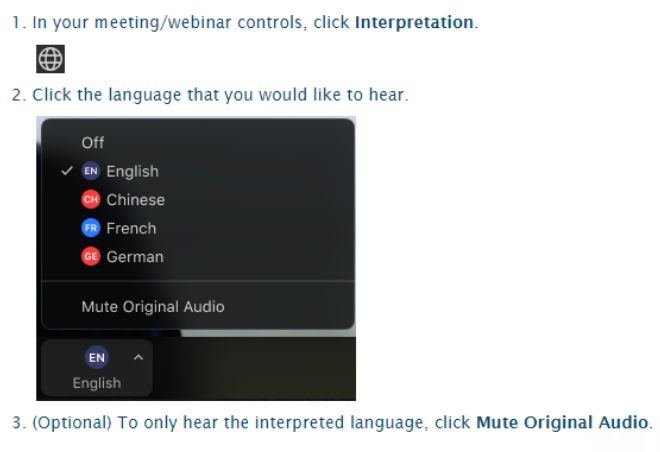Expand the language list with the up chevron
The height and width of the screenshot is (452, 660).
point(138,357)
